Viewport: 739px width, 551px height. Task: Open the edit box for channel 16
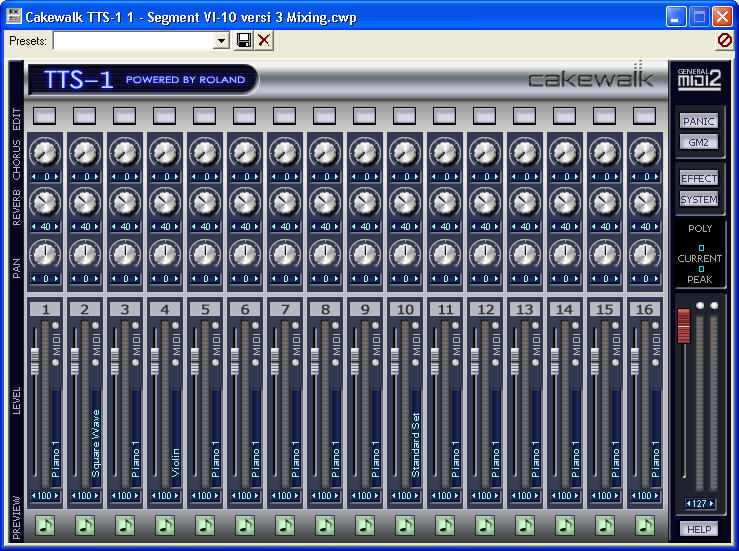pyautogui.click(x=645, y=115)
